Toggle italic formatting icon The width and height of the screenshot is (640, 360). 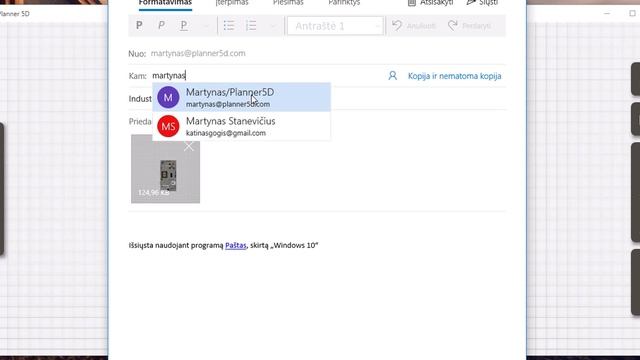161,26
